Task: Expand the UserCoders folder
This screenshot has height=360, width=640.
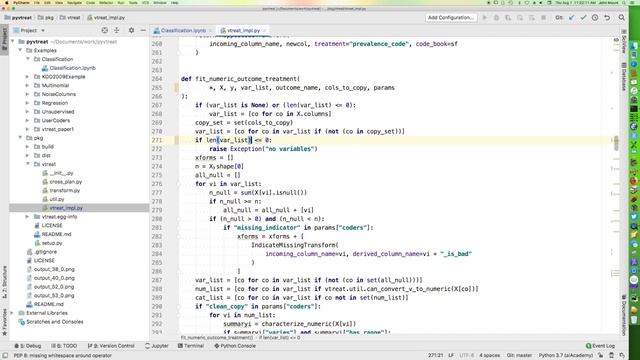Action: pos(28,120)
